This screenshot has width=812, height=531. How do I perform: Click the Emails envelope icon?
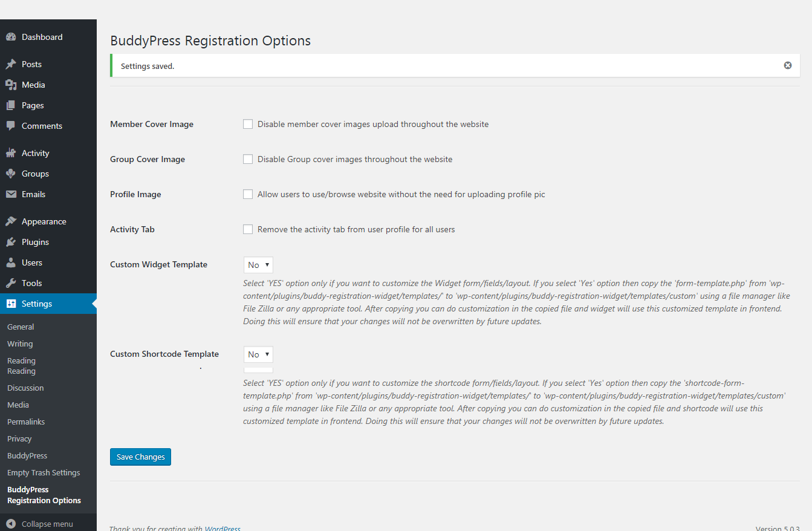coord(11,194)
